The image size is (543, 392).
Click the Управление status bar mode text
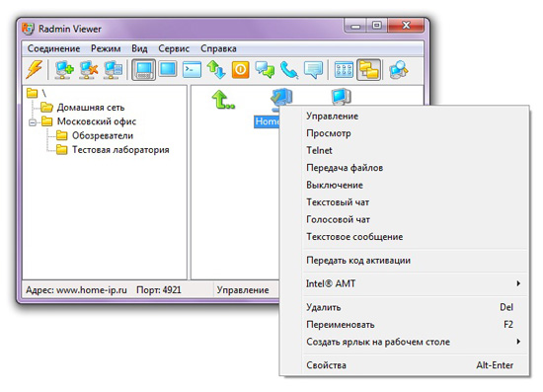coord(243,290)
